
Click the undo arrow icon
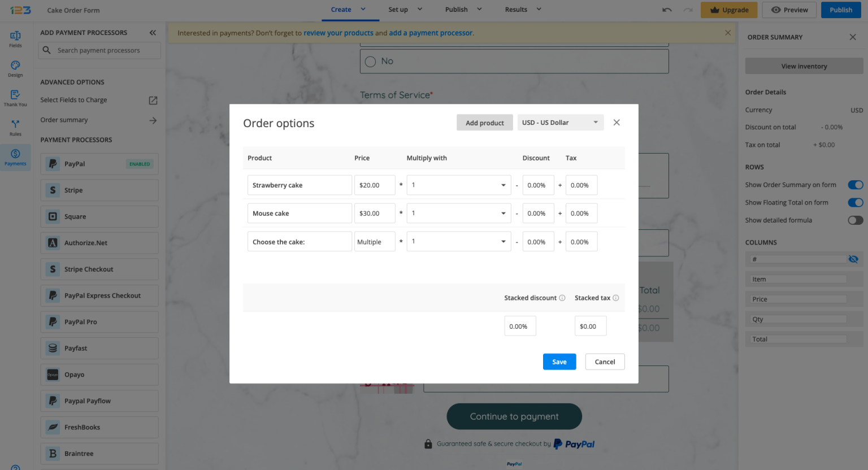tap(667, 10)
